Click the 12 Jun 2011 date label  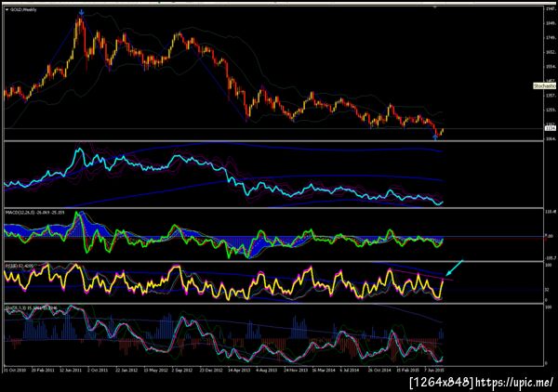click(71, 370)
